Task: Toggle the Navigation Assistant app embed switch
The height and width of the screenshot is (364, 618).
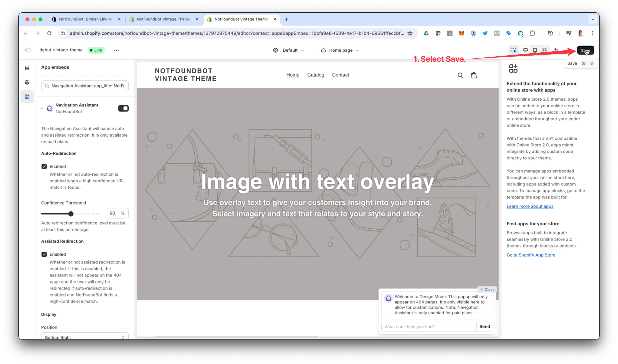Action: 123,108
